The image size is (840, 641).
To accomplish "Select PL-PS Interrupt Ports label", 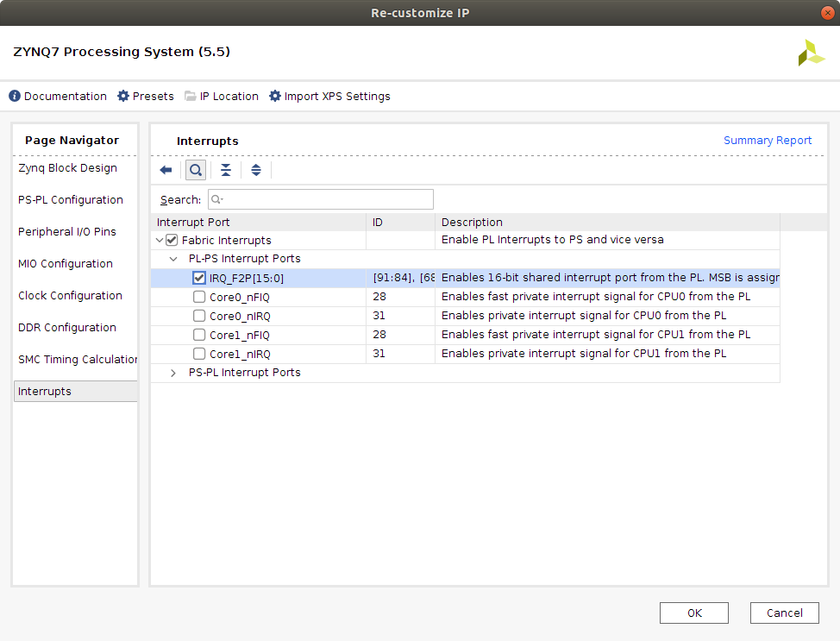I will (245, 259).
